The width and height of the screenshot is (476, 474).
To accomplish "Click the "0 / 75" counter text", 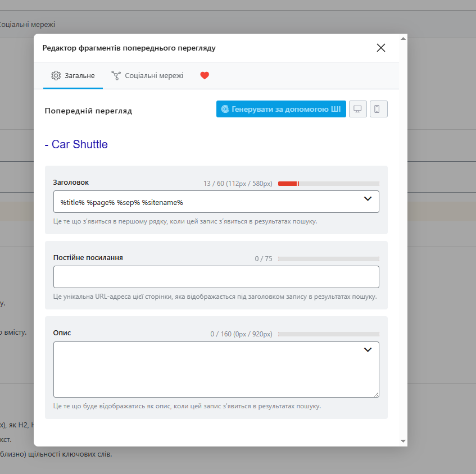I will tap(264, 259).
